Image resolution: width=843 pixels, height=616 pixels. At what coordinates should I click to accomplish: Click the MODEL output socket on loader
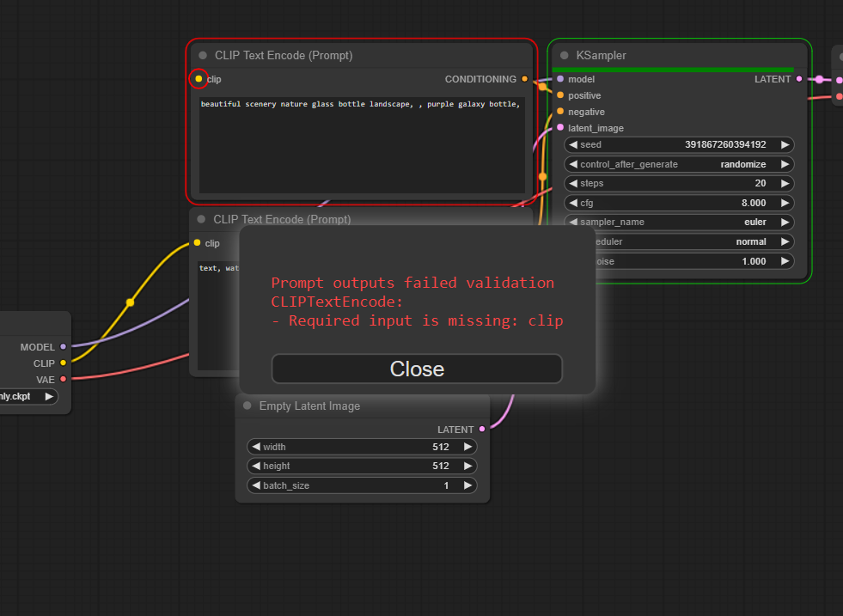[x=63, y=347]
